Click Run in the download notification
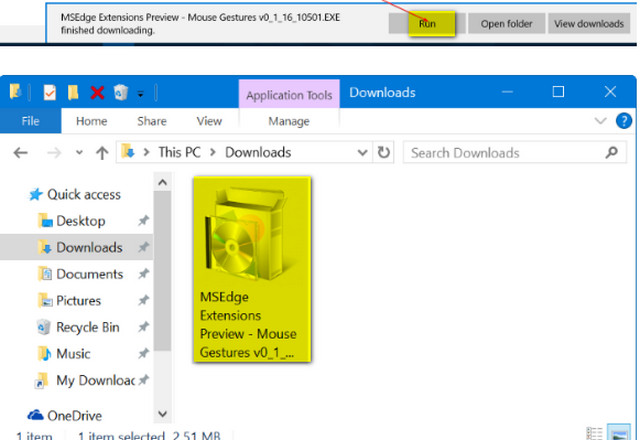Viewport: 640px width, 440px height. tap(427, 24)
